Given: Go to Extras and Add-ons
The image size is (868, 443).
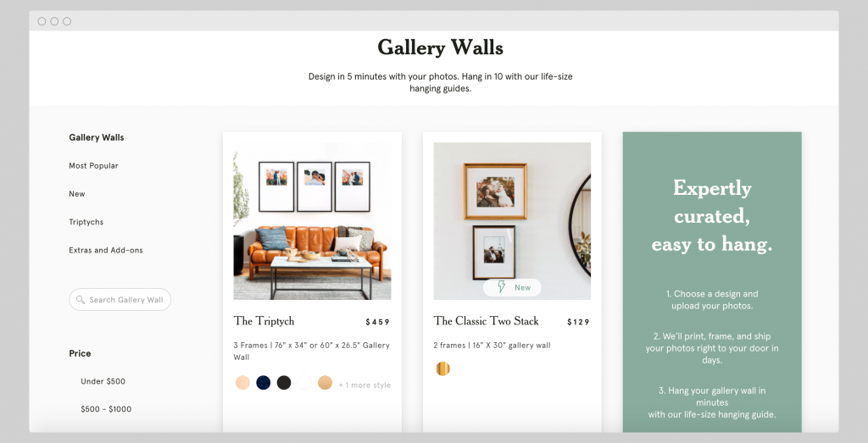Looking at the screenshot, I should pos(106,250).
